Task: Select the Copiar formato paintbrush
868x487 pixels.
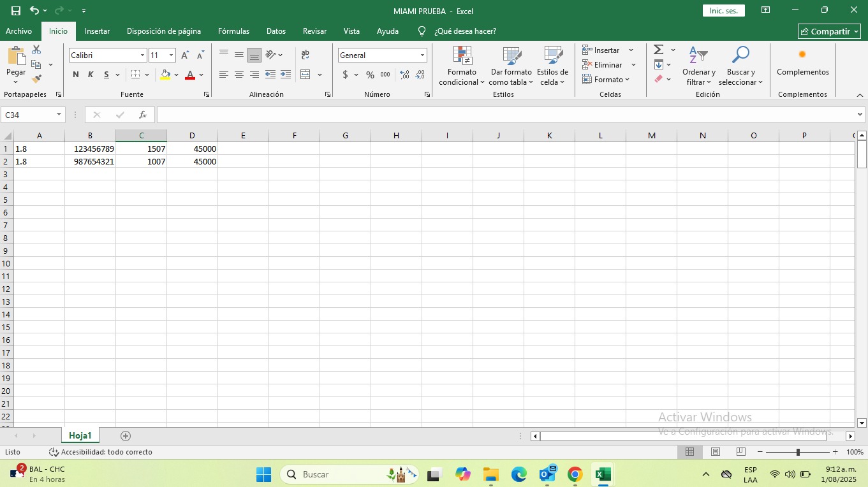Action: tap(36, 78)
